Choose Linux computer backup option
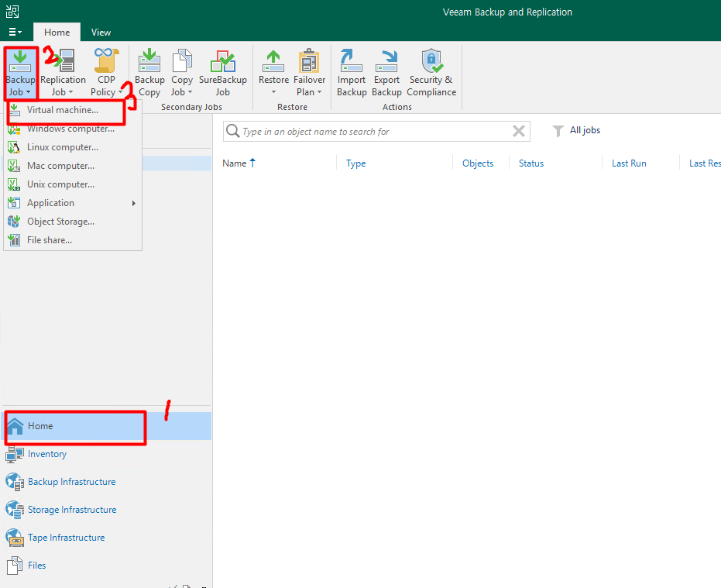 pyautogui.click(x=73, y=147)
